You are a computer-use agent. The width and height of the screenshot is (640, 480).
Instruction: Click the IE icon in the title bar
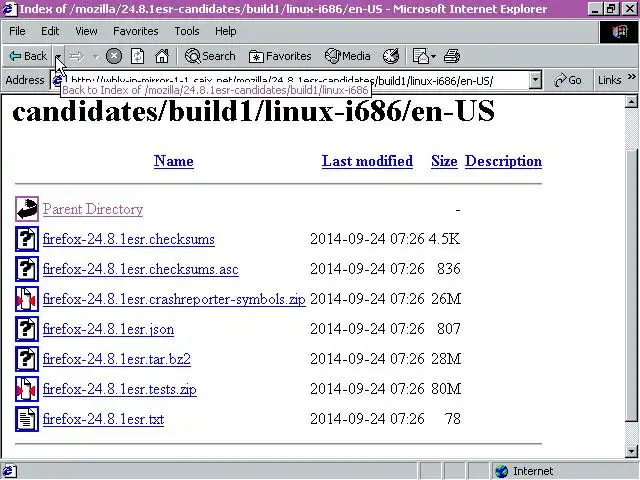coord(9,9)
